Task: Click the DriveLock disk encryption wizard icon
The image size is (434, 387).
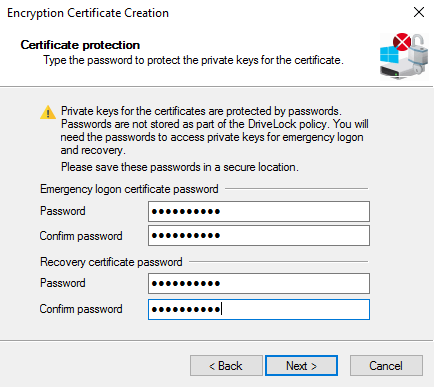Action: coord(404,56)
